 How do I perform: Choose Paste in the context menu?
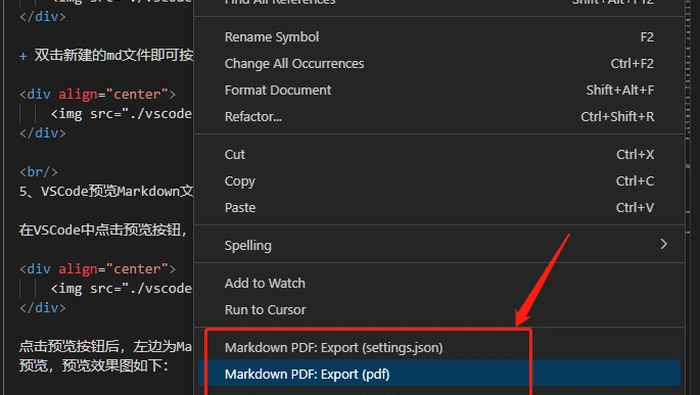click(x=439, y=208)
